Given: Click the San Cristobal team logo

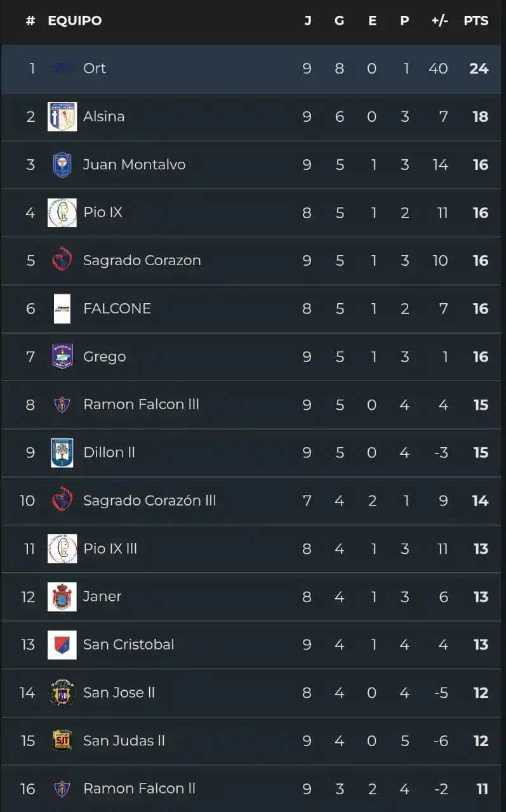Looking at the screenshot, I should (x=62, y=645).
